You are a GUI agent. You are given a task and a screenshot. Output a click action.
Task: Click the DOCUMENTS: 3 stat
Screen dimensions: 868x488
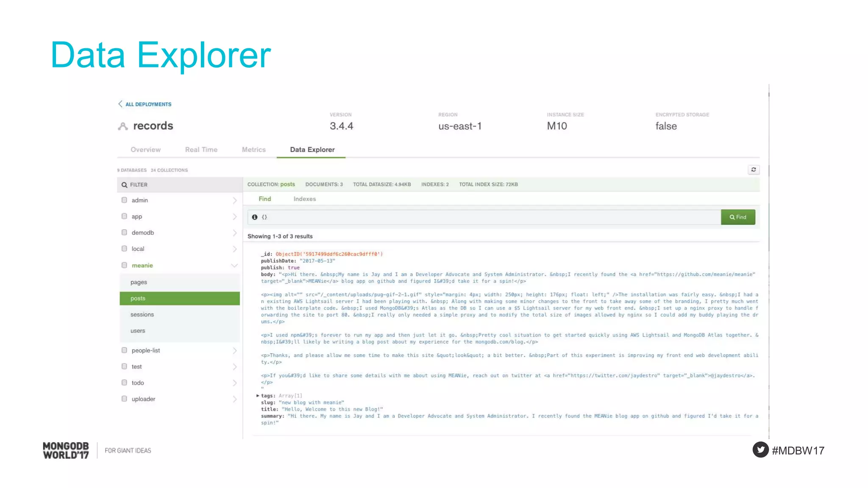(324, 184)
